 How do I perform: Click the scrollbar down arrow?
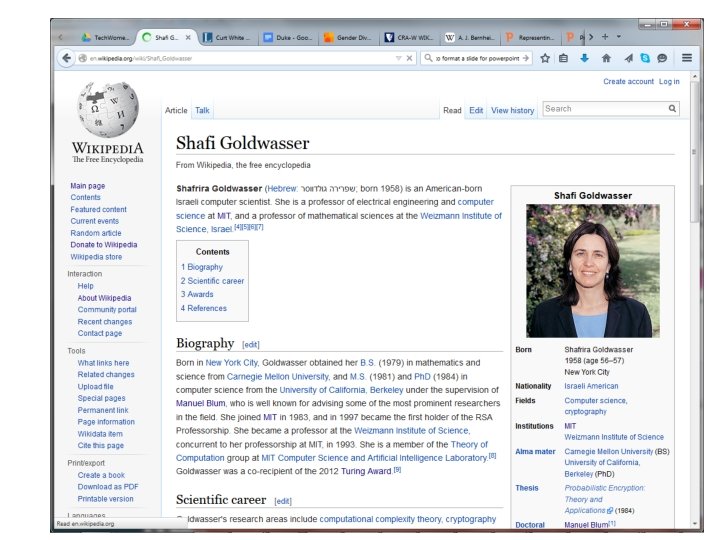[x=694, y=523]
